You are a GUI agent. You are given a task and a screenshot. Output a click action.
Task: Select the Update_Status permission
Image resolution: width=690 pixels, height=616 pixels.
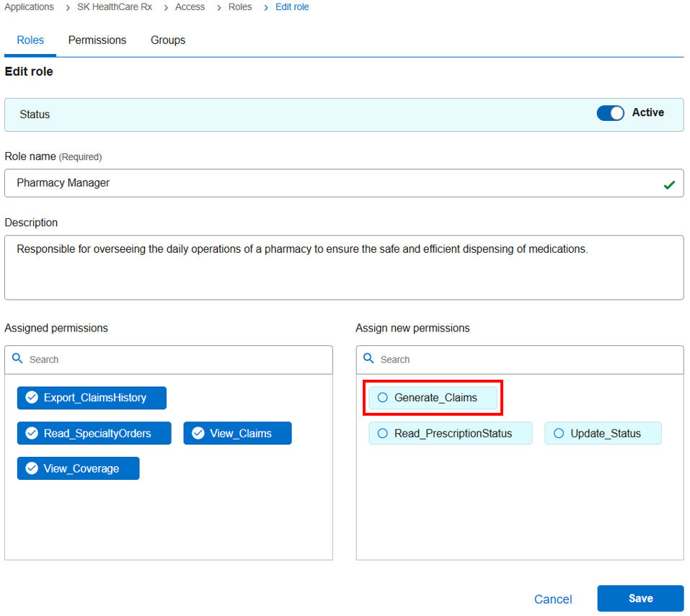603,433
